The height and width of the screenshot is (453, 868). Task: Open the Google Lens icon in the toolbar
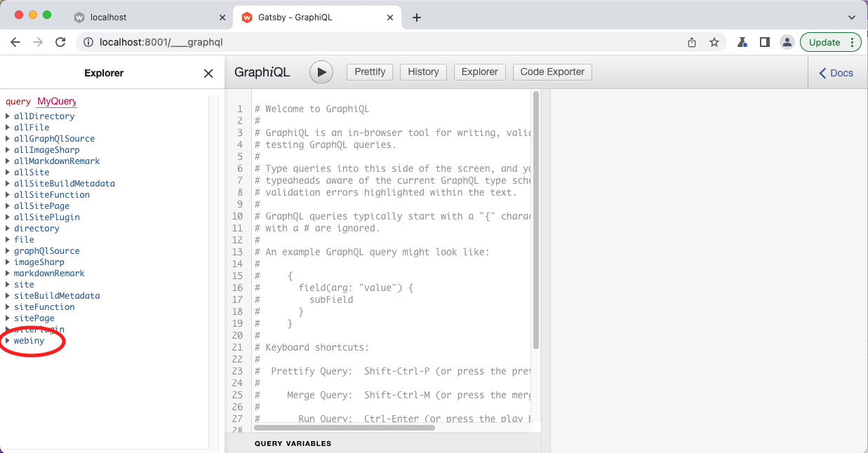(x=742, y=42)
